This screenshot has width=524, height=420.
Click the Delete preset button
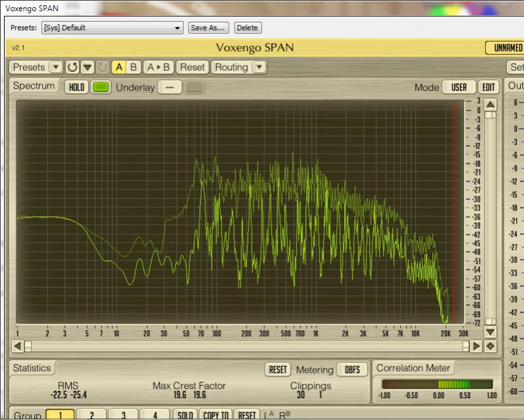pyautogui.click(x=248, y=28)
